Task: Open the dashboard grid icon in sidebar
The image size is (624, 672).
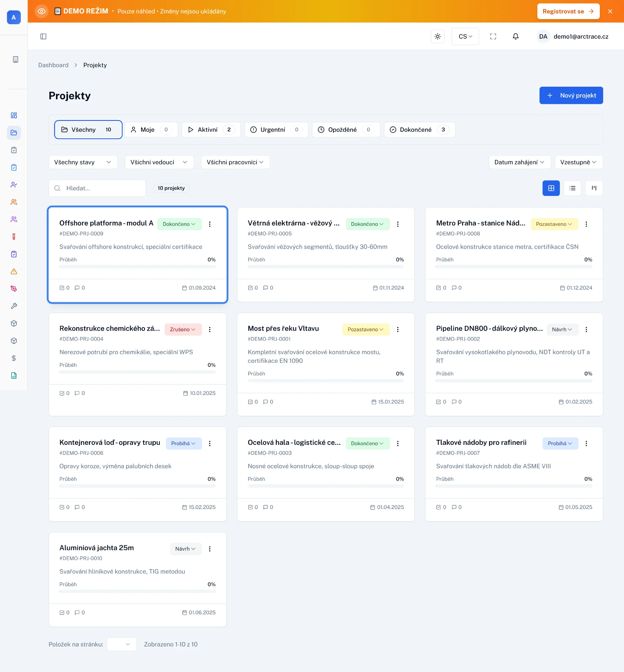Action: pyautogui.click(x=14, y=115)
